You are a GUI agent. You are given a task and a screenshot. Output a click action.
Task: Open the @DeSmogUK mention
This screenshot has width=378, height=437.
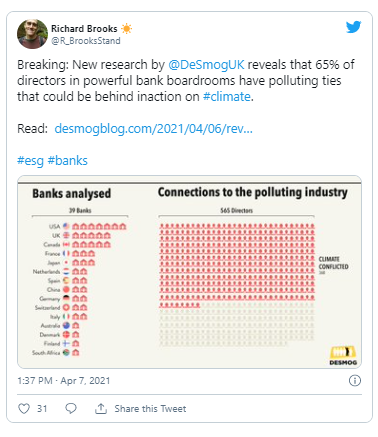coord(206,64)
